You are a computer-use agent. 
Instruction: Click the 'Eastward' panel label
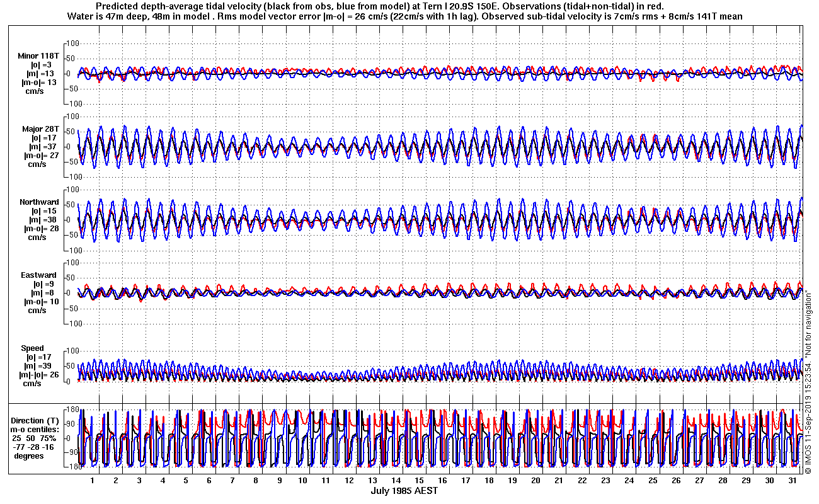38,275
